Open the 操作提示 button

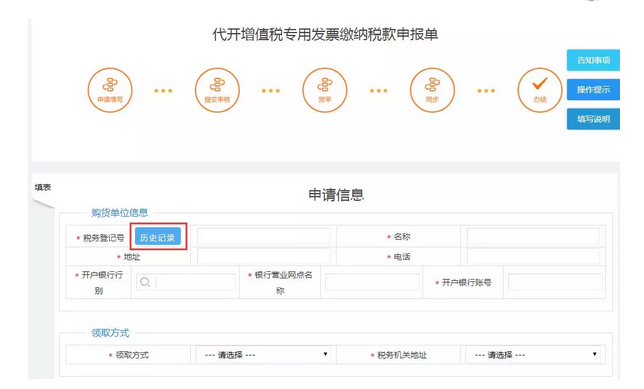pyautogui.click(x=593, y=90)
